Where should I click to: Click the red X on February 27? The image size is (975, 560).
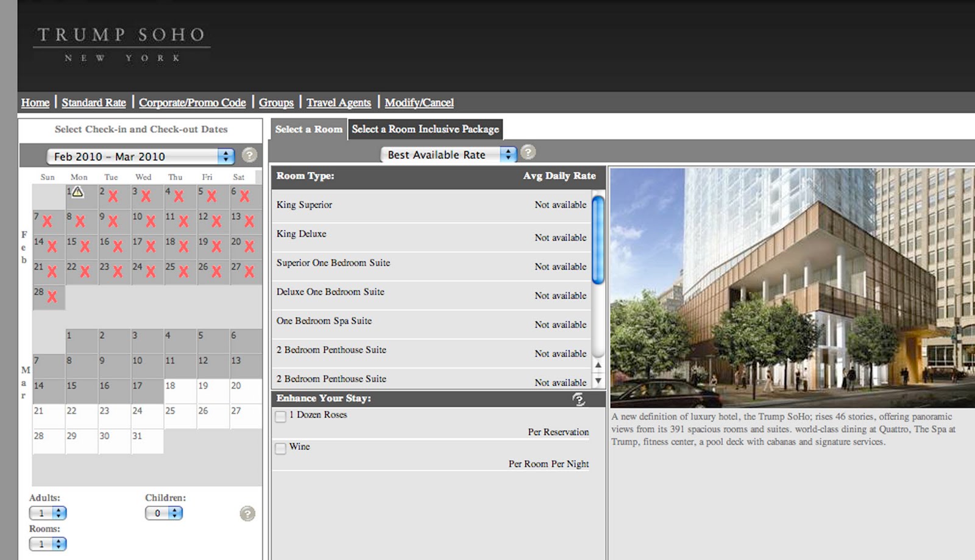pos(249,272)
